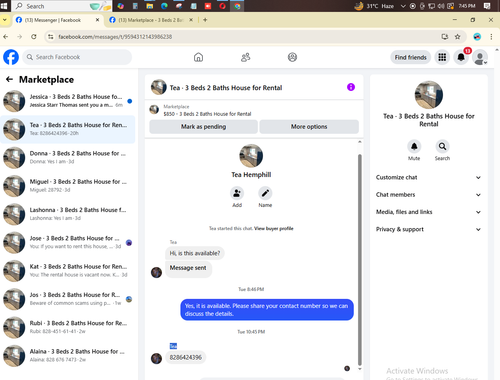Click install/cast icon in address bar
The image size is (500, 380).
click(x=445, y=37)
